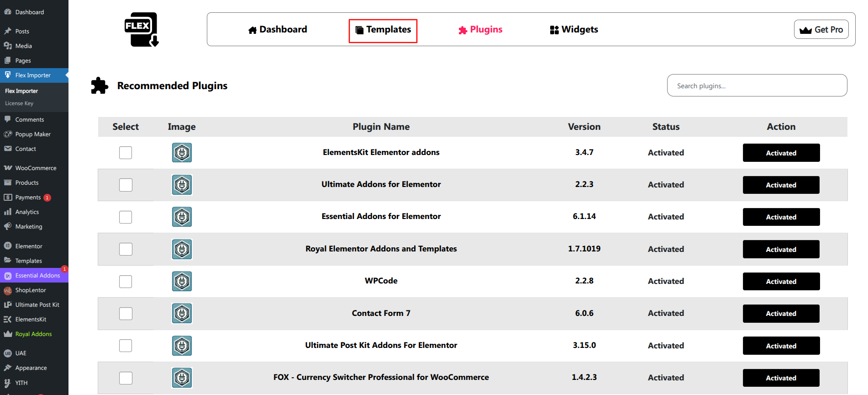Open License Key submenu item

coord(19,103)
